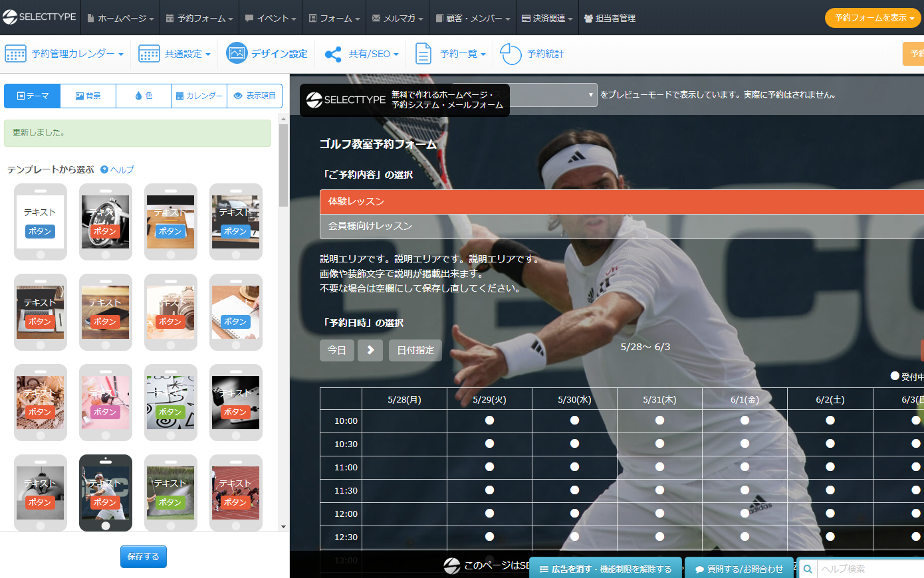The width and height of the screenshot is (924, 578).
Task: Expand the 予約フォーム dropdown menu
Action: [x=199, y=19]
